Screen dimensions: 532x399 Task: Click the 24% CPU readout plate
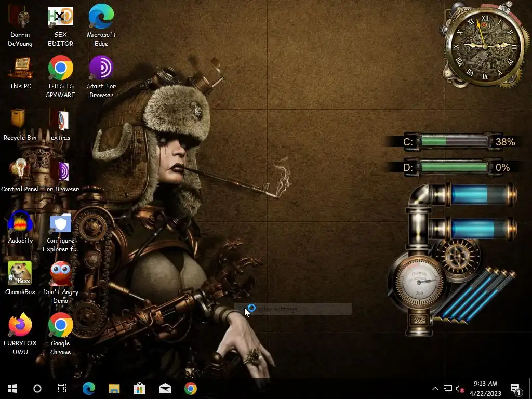point(419,320)
